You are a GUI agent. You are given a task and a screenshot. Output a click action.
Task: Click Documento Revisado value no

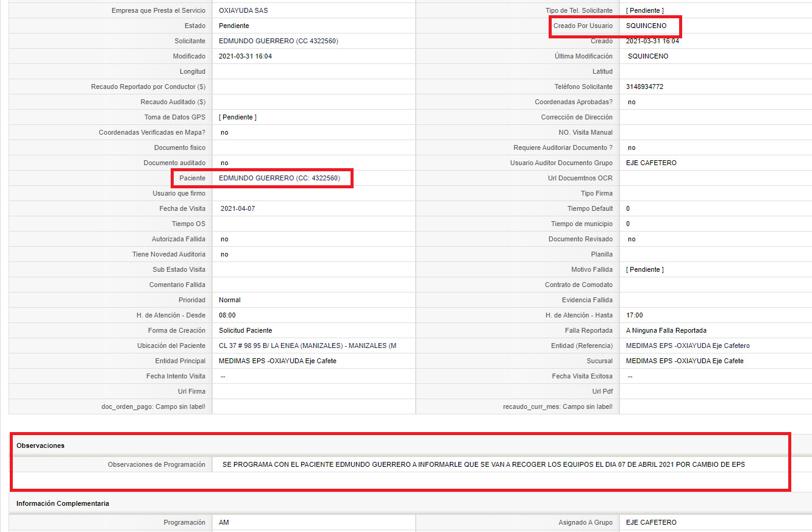pyautogui.click(x=632, y=239)
